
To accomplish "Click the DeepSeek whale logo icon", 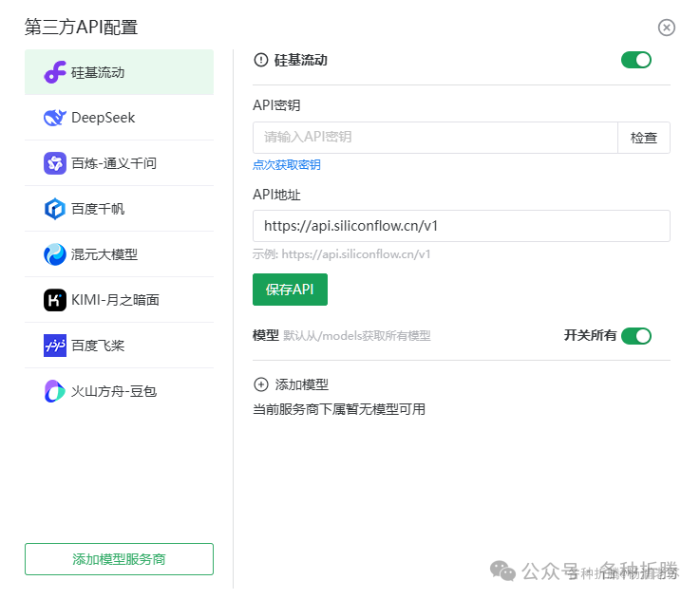I will pos(55,118).
